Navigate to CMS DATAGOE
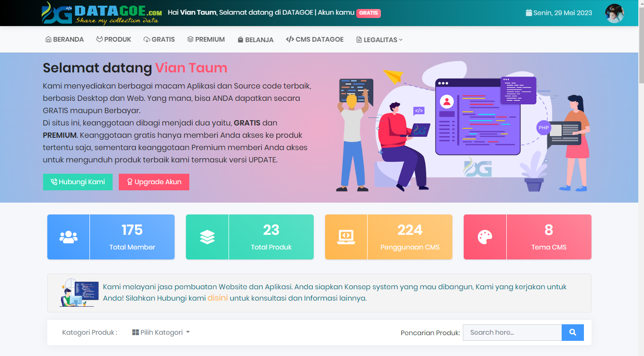 coord(315,40)
